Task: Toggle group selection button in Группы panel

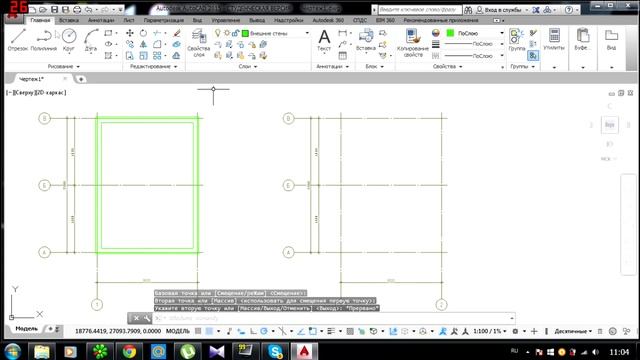Action: click(533, 56)
